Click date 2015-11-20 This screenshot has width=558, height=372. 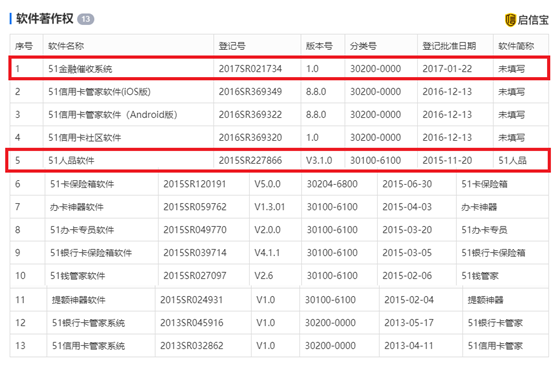pos(447,161)
